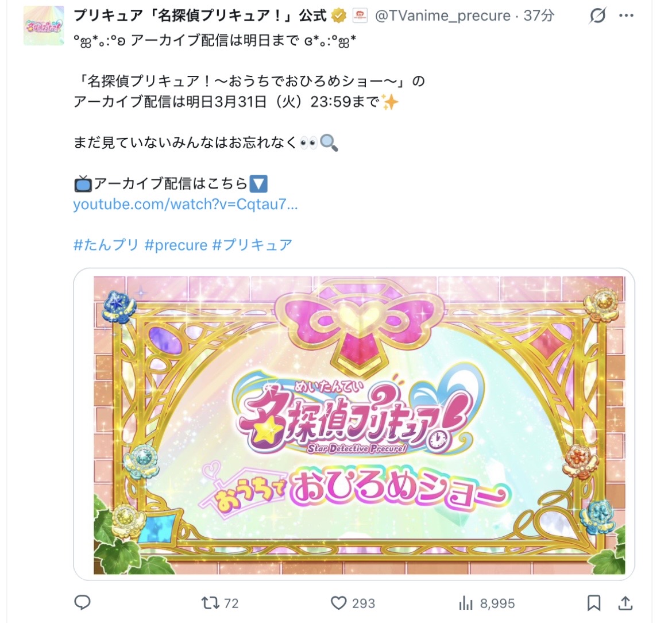Like the tweet with 293 likes
The image size is (672, 623).
click(x=353, y=603)
